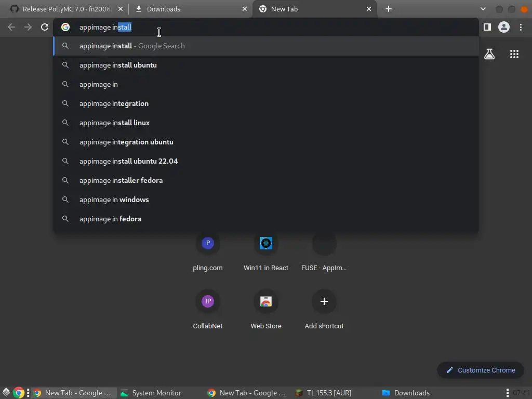This screenshot has height=399, width=532.
Task: Launch Chrome from taskbar launcher icon
Action: (x=19, y=393)
